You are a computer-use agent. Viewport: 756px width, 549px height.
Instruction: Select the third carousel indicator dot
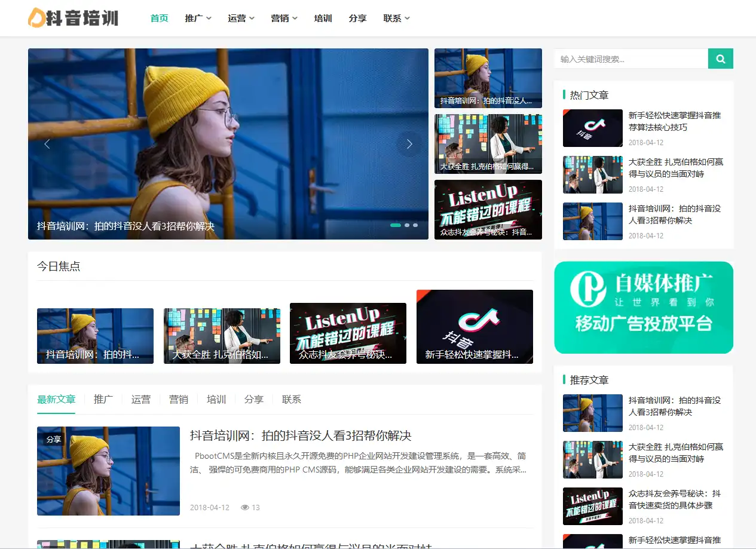click(415, 225)
